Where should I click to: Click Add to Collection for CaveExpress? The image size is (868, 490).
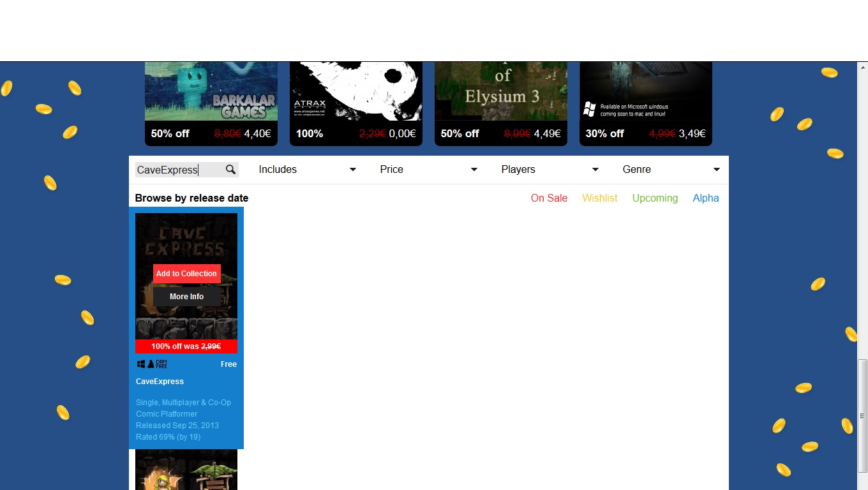point(186,274)
